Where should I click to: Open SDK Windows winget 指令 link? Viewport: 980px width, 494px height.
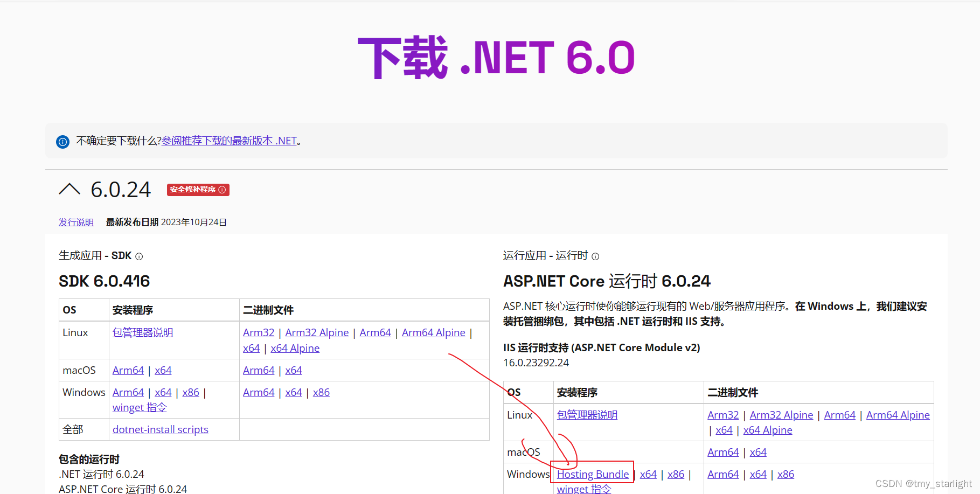coord(140,407)
